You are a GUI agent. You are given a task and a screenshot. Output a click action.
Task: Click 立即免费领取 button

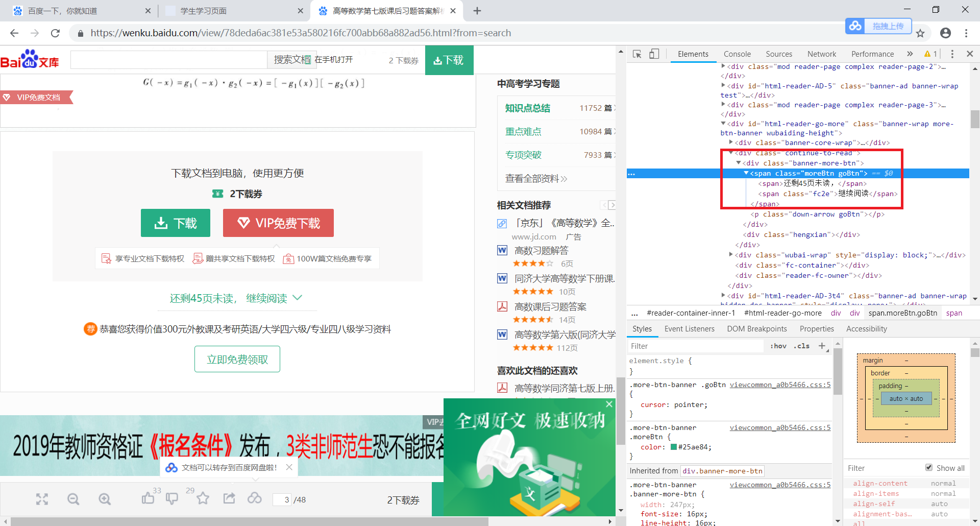(237, 359)
